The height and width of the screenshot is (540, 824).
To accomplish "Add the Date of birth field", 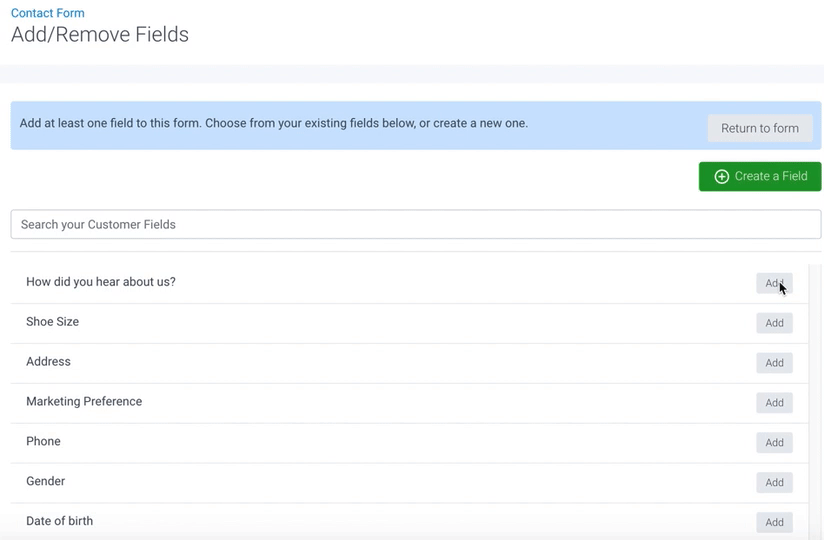I will [774, 522].
